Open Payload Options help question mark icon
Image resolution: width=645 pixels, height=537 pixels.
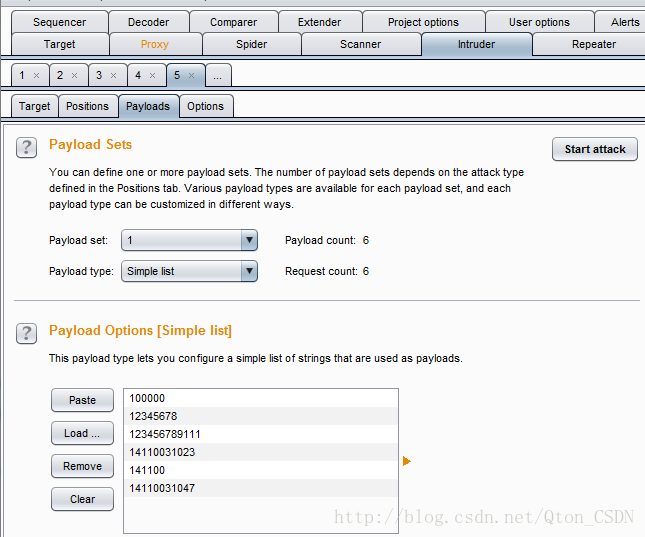(26, 333)
